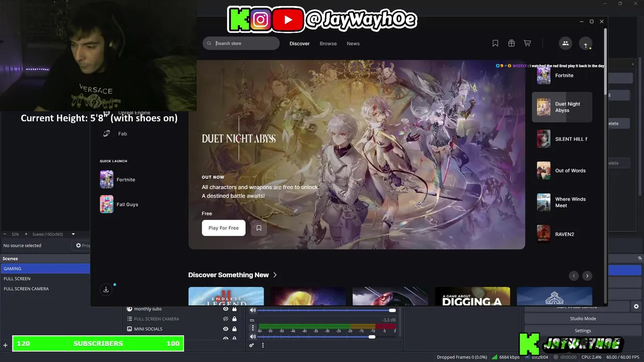The height and width of the screenshot is (362, 644).
Task: Mute the audio channel above tts
Action: click(x=253, y=310)
